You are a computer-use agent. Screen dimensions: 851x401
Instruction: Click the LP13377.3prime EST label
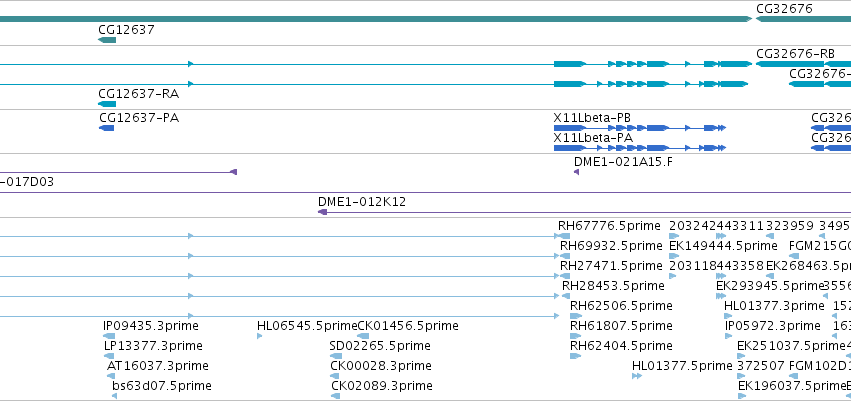click(x=153, y=346)
